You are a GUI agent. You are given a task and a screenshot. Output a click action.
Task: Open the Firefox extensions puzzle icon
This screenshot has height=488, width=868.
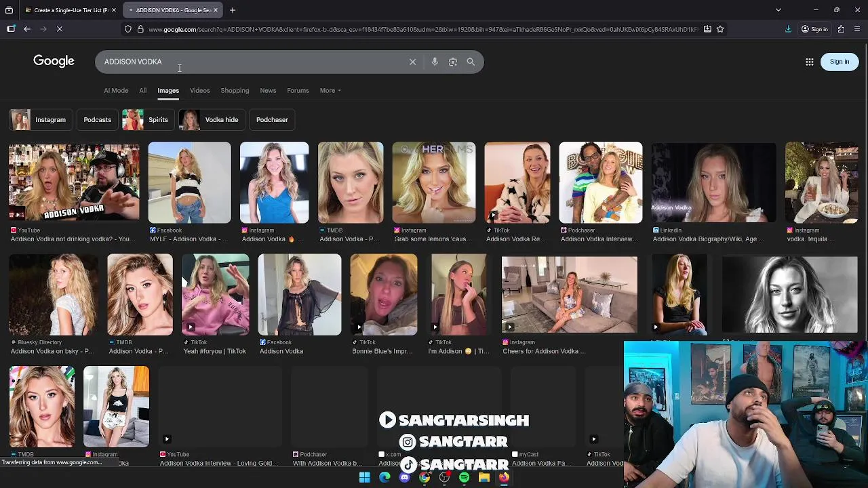tap(841, 29)
